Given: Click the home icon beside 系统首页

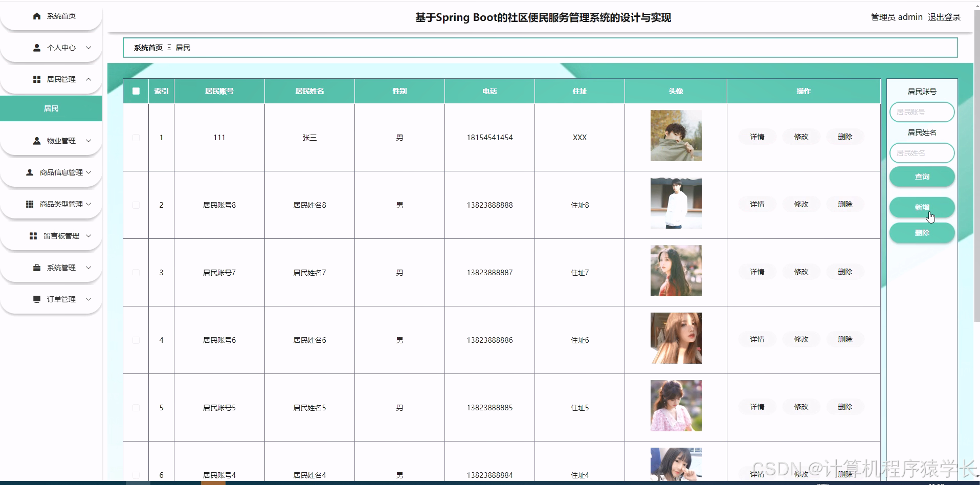Looking at the screenshot, I should pos(37,16).
